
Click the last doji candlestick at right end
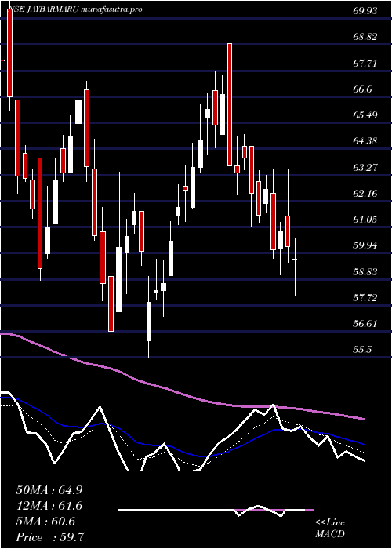click(295, 267)
